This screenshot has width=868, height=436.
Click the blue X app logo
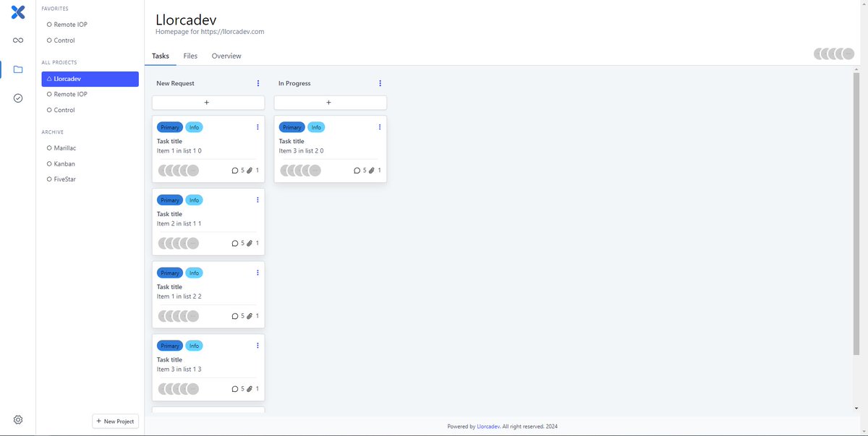[18, 12]
